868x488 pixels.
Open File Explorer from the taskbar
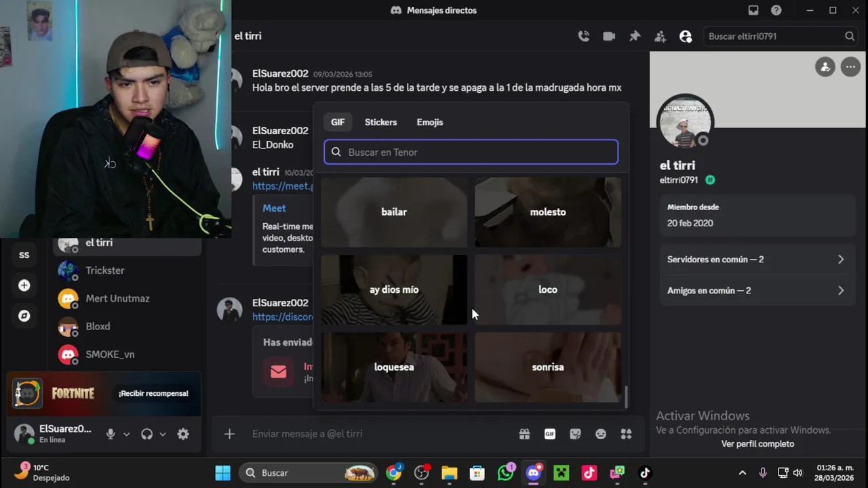[x=449, y=473]
